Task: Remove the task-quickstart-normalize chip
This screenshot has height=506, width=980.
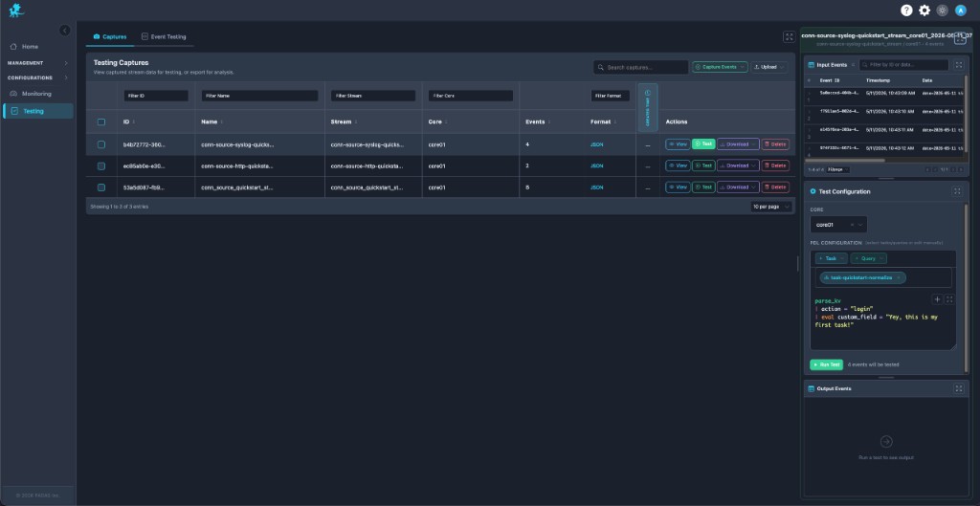Action: coord(898,277)
